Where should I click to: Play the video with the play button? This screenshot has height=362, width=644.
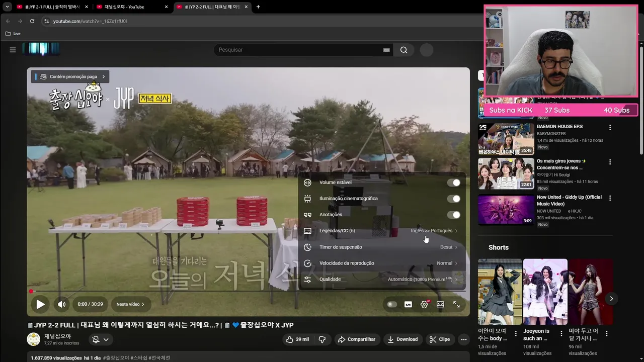coord(40,304)
